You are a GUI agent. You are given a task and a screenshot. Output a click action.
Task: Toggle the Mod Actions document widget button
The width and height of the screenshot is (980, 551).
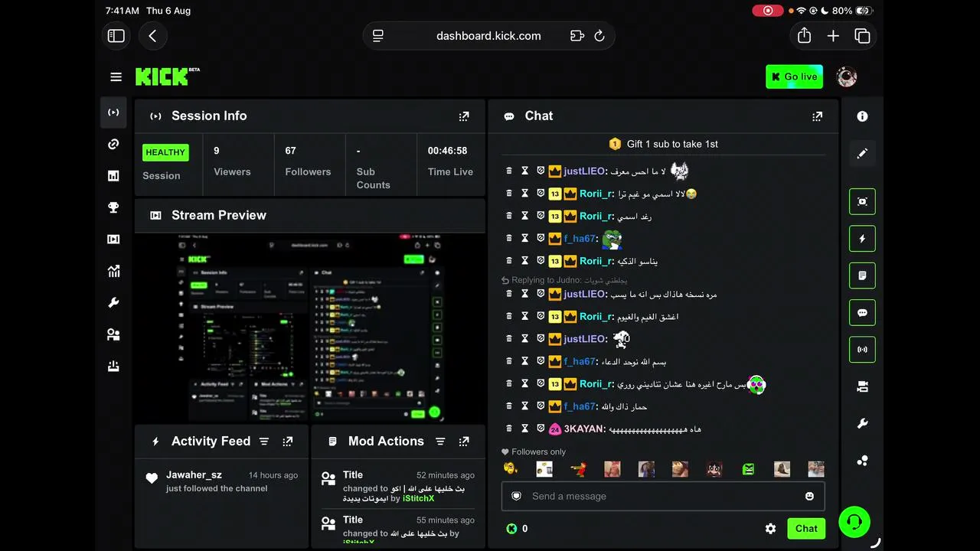coord(862,275)
